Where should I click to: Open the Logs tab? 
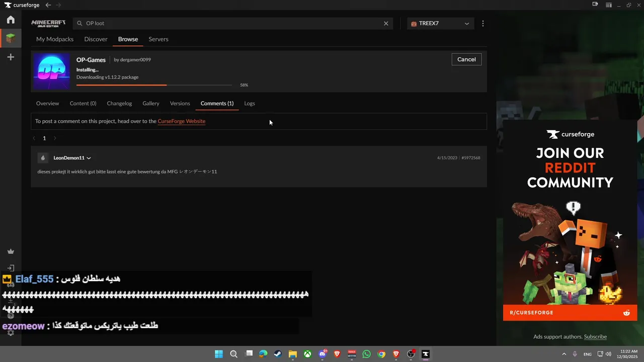(250, 104)
